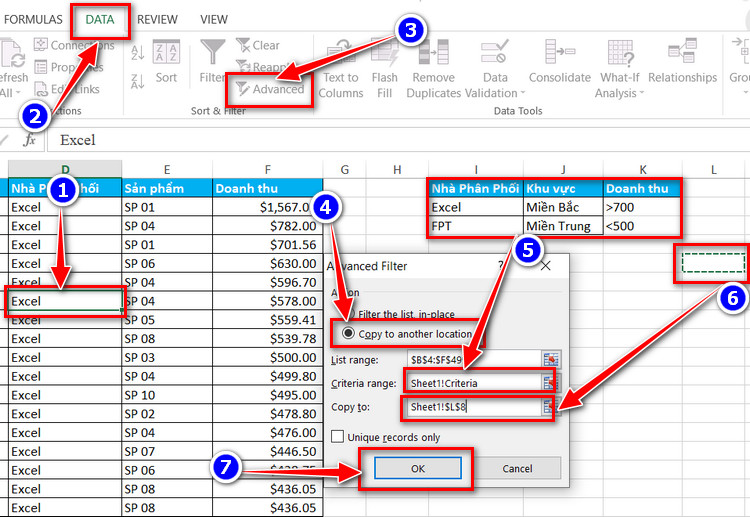
Task: Click the Khu vực criteria header
Action: tap(563, 188)
